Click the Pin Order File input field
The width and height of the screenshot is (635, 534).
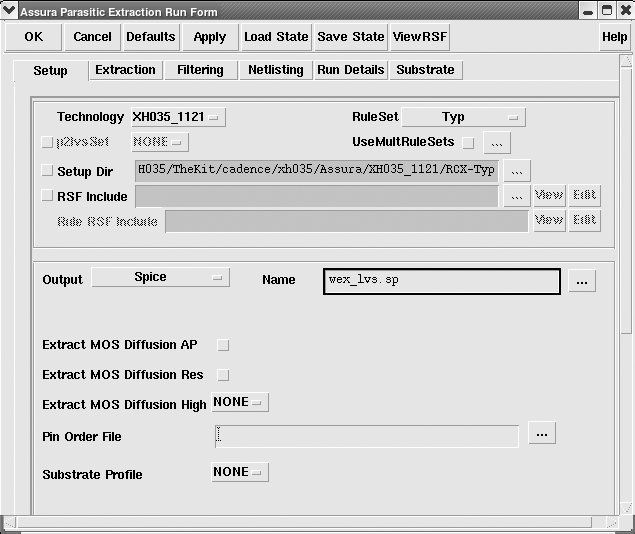point(367,436)
